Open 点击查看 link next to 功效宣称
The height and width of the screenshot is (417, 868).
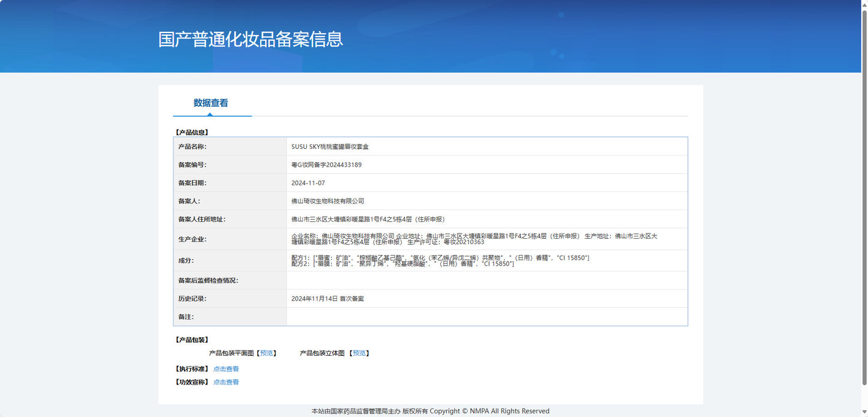point(226,382)
